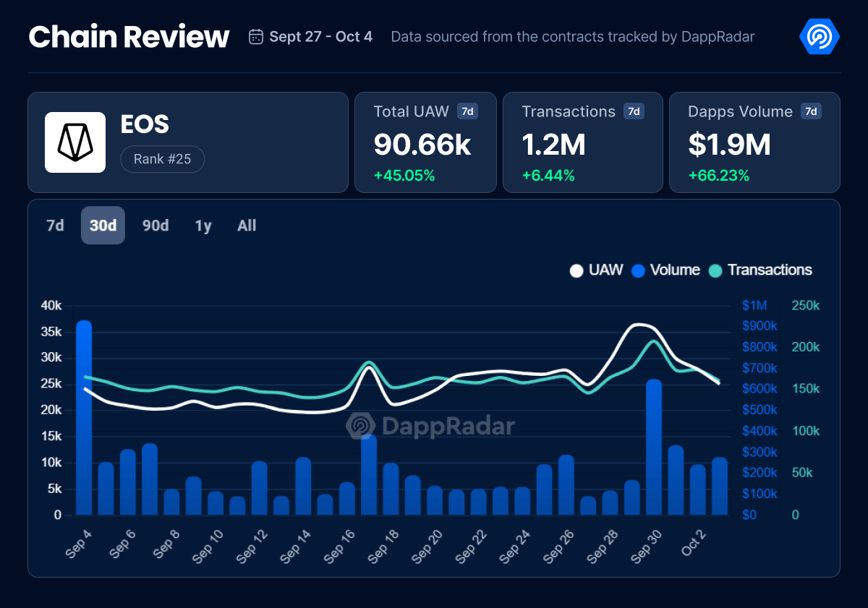Open the 1y chart view
868x608 pixels.
pos(203,225)
